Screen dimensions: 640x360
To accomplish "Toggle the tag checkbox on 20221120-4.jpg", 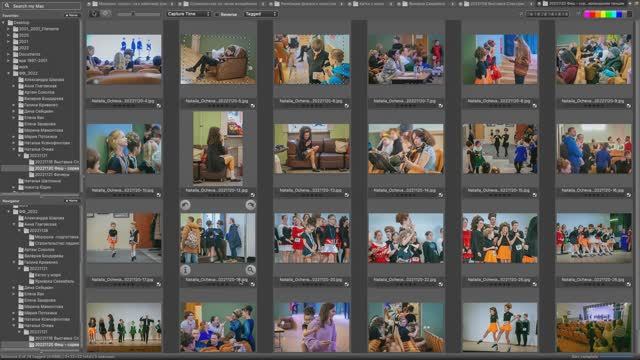I will coord(159,106).
